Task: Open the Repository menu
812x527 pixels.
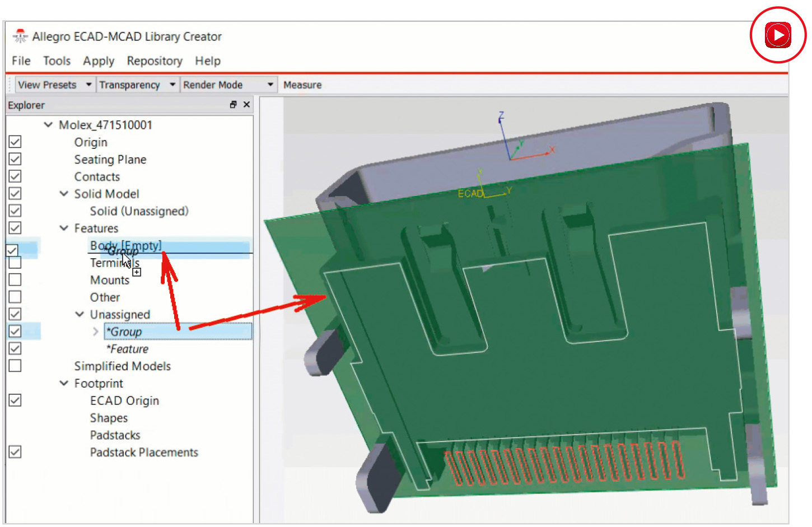Action: [155, 60]
